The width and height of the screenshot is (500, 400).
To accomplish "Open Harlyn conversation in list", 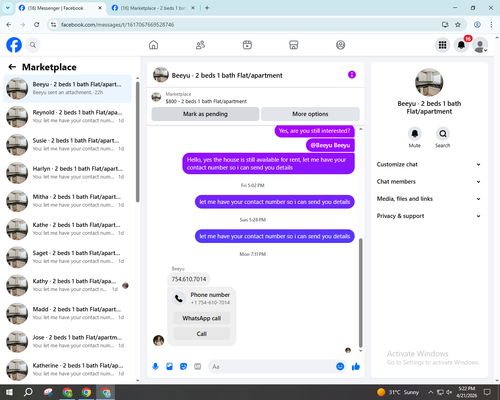I will click(67, 173).
